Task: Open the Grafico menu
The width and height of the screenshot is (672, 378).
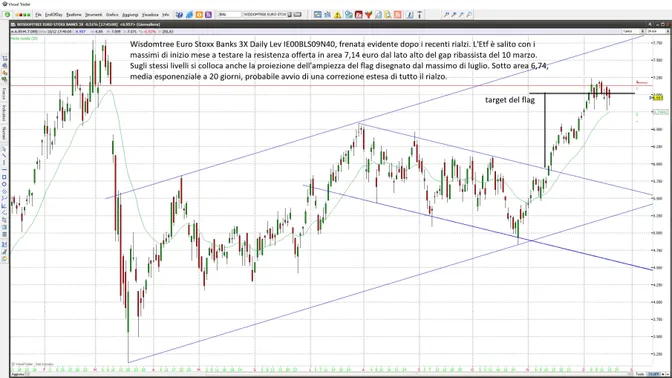Action: click(112, 15)
